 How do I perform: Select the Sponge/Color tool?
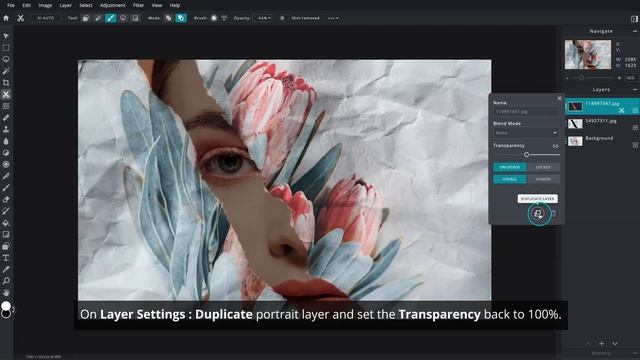click(6, 164)
